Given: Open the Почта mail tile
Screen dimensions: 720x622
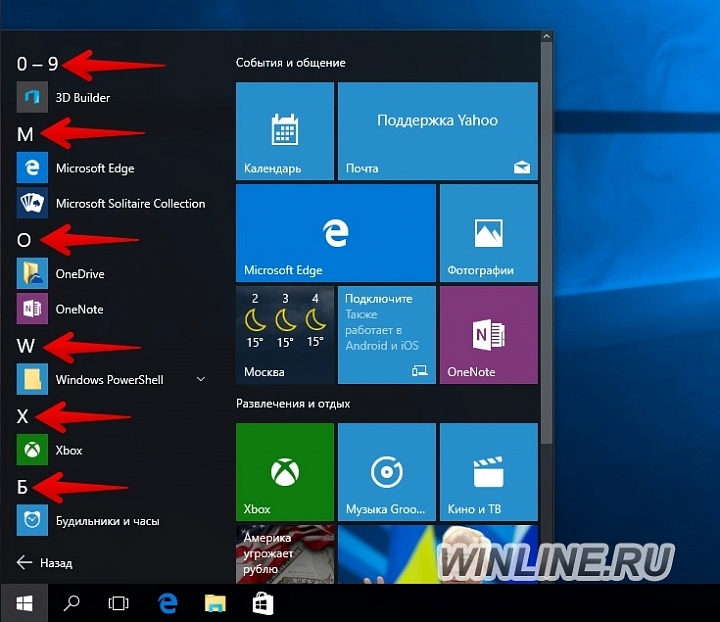Looking at the screenshot, I should [x=438, y=131].
